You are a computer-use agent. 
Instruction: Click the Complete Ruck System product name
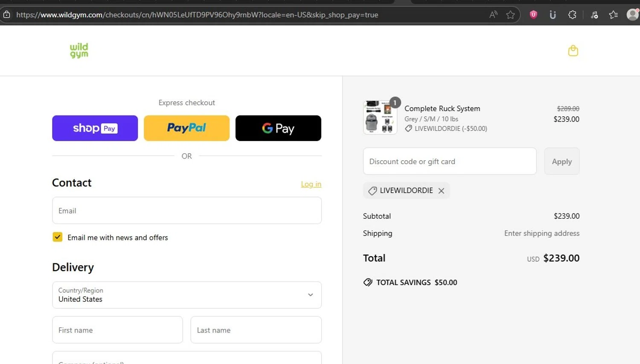point(442,109)
